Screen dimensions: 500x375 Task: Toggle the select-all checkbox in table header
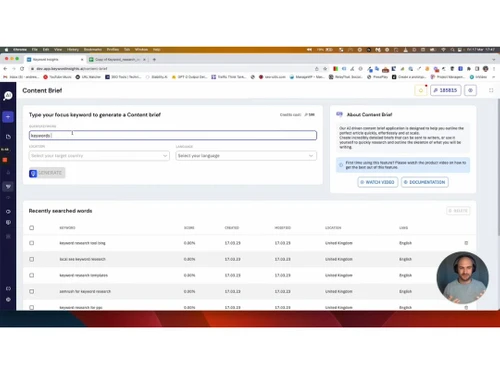coord(32,228)
